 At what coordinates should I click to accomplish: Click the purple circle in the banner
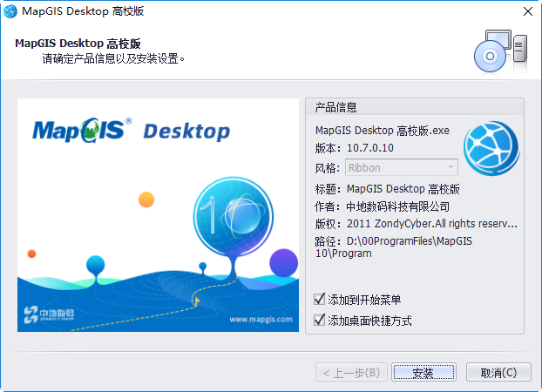(283, 261)
